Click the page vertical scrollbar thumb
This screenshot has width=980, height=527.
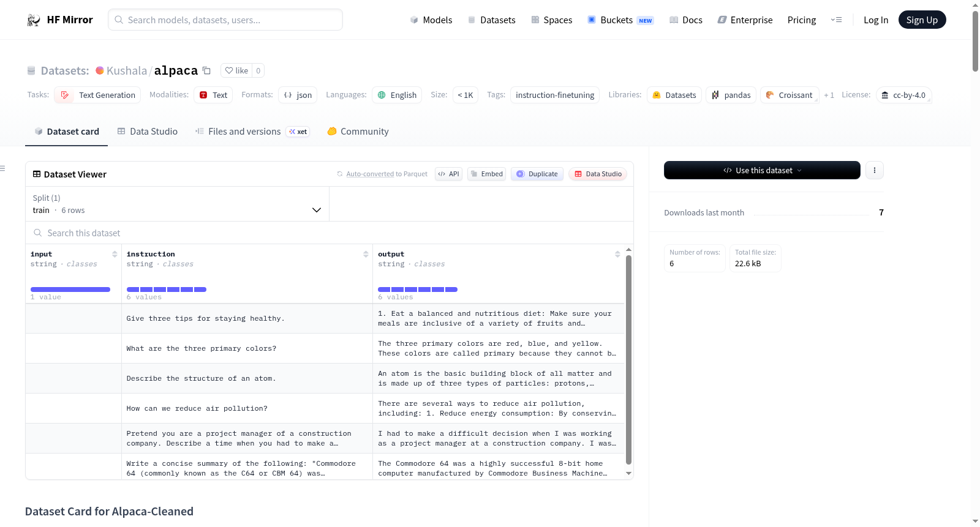(x=975, y=41)
